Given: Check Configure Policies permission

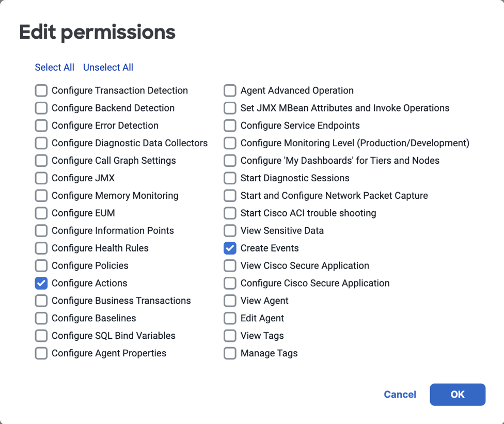Looking at the screenshot, I should point(41,266).
